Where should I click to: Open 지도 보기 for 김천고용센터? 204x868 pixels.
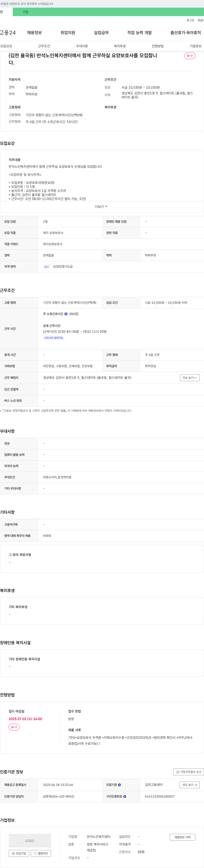click(x=190, y=785)
